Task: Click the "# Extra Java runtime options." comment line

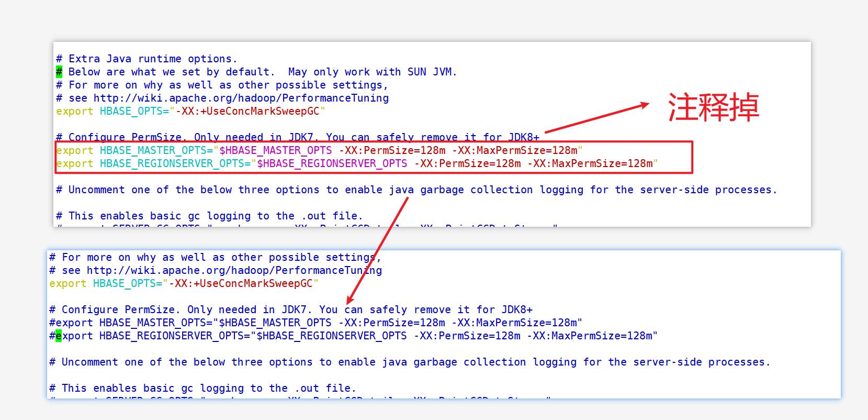Action: (146, 59)
